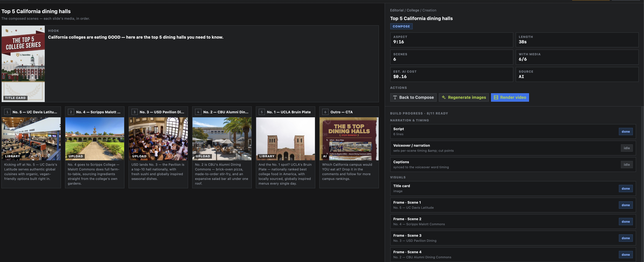The width and height of the screenshot is (644, 262).
Task: Click 'No. 2 — CBU Alumni Din...' heading
Action: click(x=226, y=112)
